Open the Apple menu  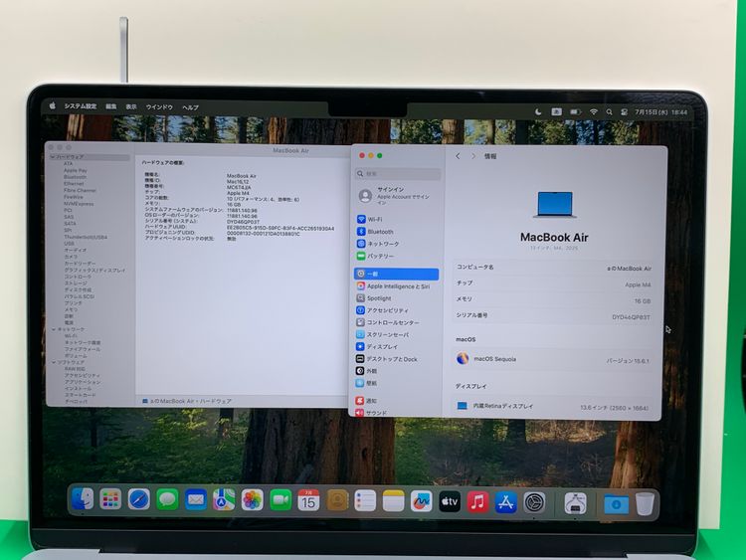(53, 105)
